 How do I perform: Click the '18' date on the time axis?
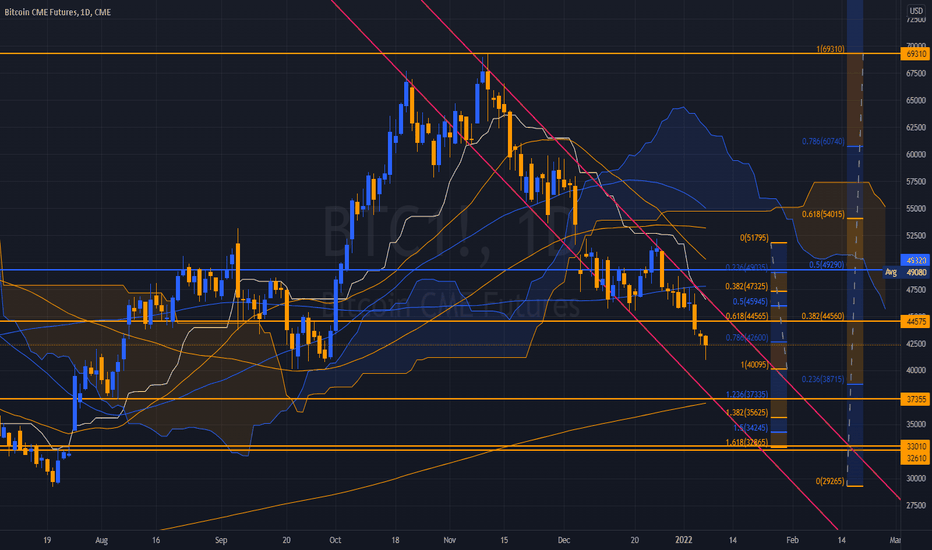coord(395,540)
